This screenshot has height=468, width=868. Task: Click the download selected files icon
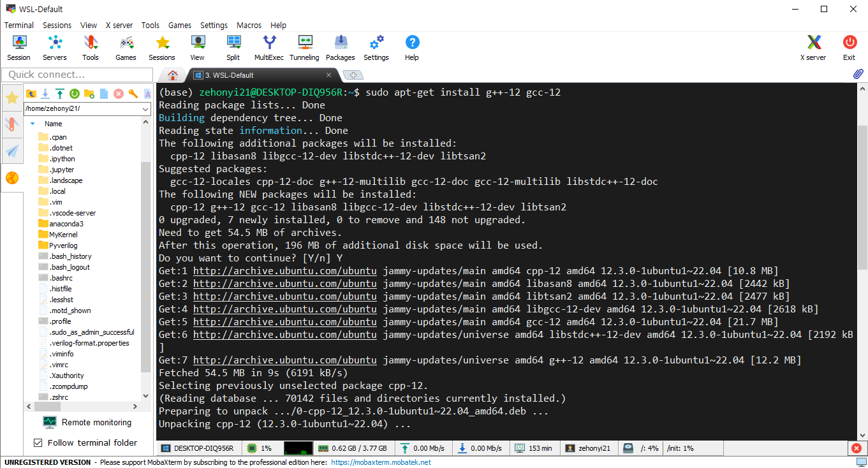point(45,94)
